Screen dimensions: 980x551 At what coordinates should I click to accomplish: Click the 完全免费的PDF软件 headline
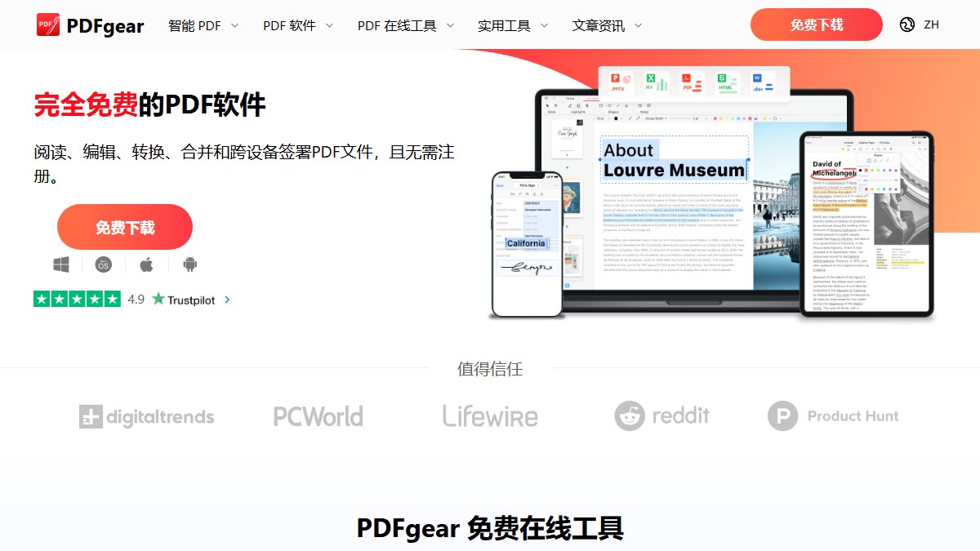150,105
